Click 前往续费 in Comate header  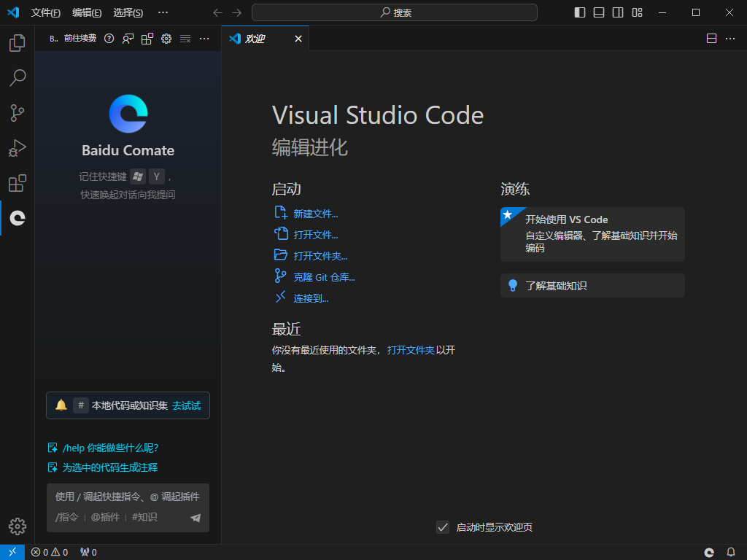tap(80, 38)
